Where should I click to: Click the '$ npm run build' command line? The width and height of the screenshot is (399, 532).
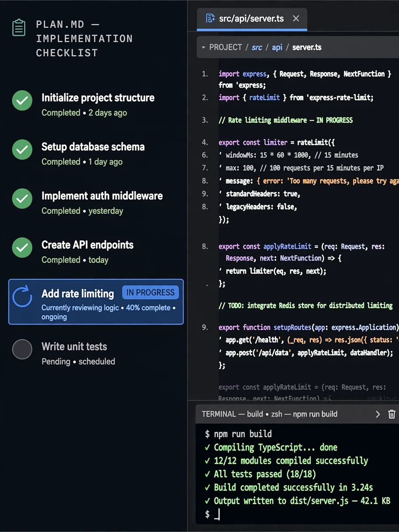(239, 434)
